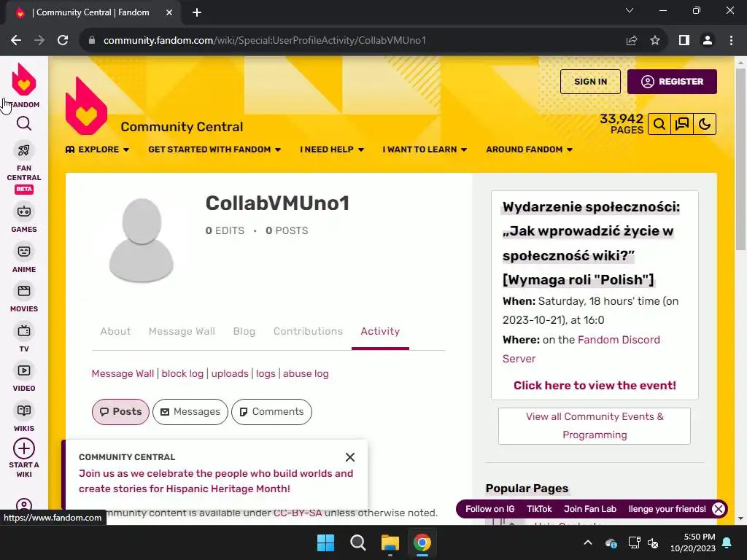Image resolution: width=747 pixels, height=560 pixels.
Task: Click 'Click here to view the event!'
Action: (x=595, y=386)
